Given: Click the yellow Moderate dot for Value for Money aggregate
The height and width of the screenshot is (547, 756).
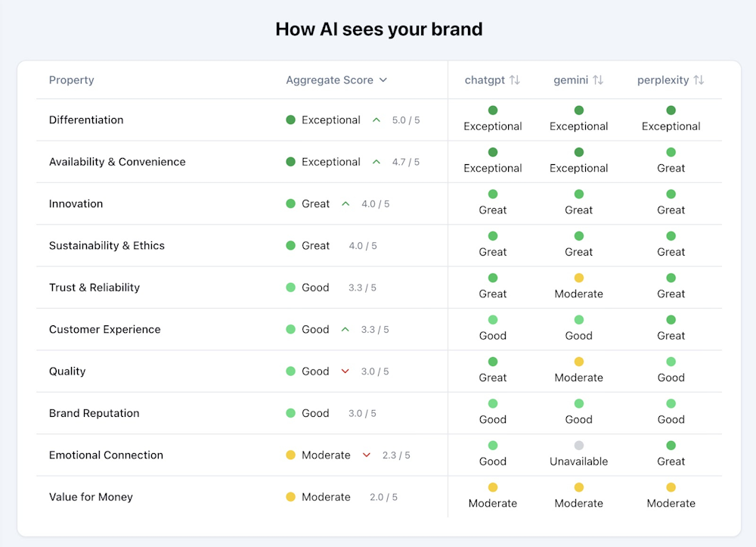Looking at the screenshot, I should (x=290, y=497).
